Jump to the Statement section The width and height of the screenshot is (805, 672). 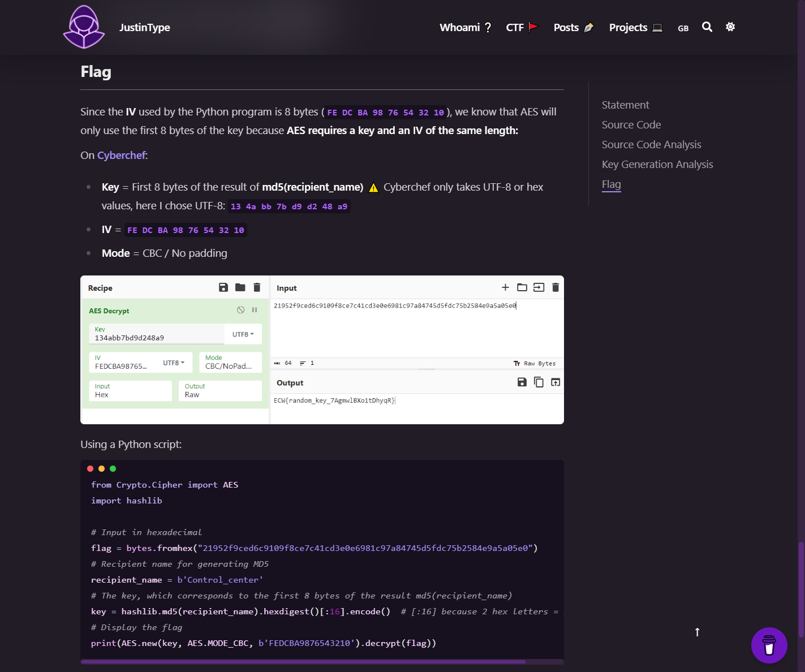click(x=625, y=105)
